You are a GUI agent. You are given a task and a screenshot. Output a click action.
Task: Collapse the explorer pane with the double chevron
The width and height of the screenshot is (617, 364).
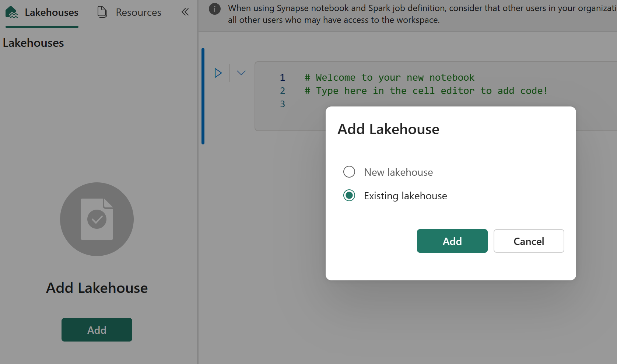point(185,12)
